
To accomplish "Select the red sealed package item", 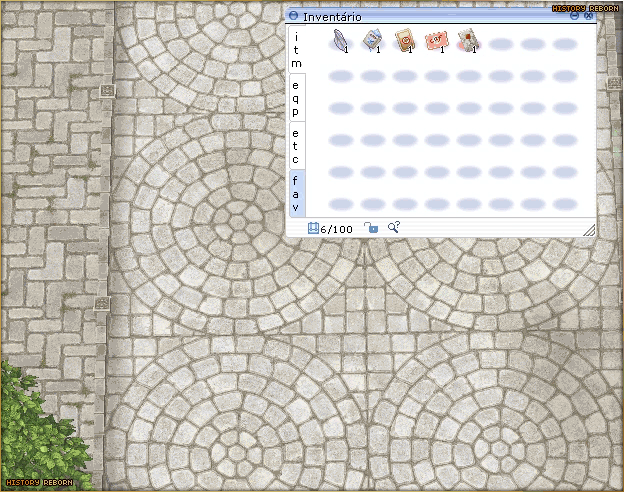I will 467,40.
